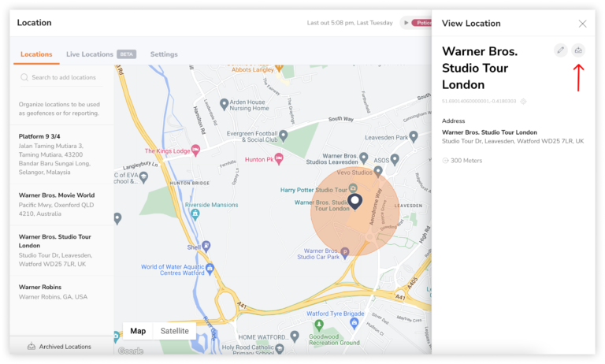
Task: Click the ASOS map marker
Action: click(x=395, y=158)
